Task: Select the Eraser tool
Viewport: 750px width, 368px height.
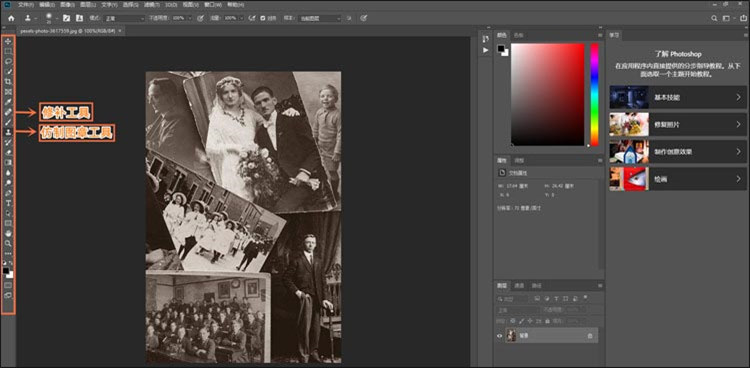Action: pos(8,152)
